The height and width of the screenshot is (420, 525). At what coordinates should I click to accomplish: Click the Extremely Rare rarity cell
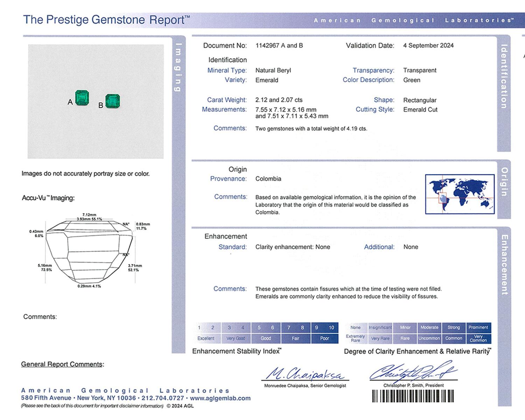point(356,338)
